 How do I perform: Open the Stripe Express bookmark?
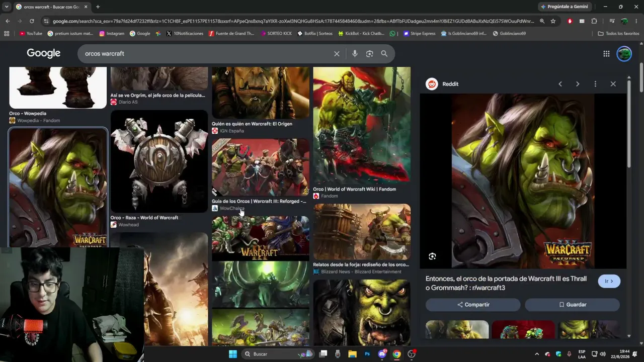[419, 34]
